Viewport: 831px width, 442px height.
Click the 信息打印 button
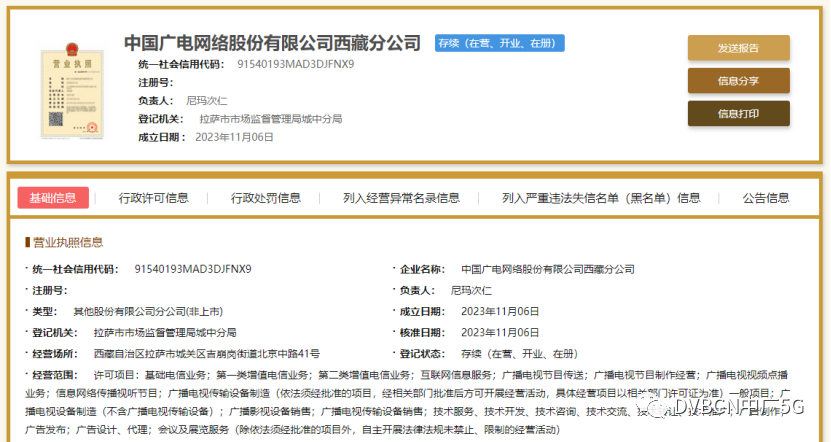click(738, 114)
